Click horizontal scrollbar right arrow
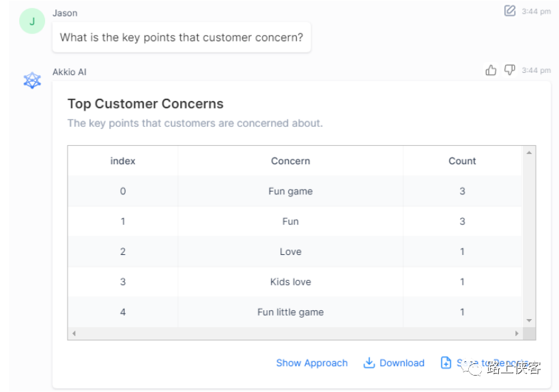The height and width of the screenshot is (392, 559). point(517,333)
